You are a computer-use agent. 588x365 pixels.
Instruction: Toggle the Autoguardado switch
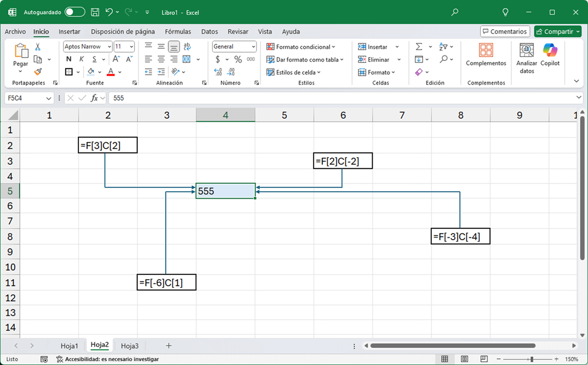[x=74, y=12]
